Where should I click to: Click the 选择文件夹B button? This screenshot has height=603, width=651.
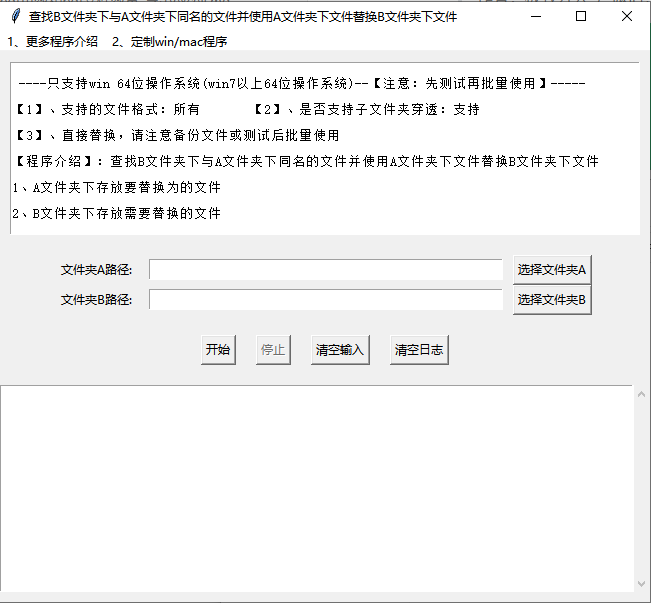(552, 300)
